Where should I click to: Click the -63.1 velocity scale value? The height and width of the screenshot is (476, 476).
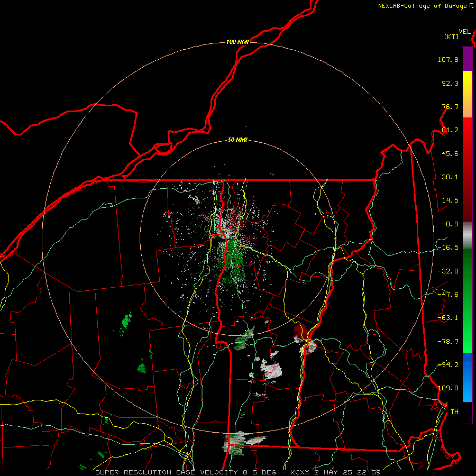[x=448, y=318]
